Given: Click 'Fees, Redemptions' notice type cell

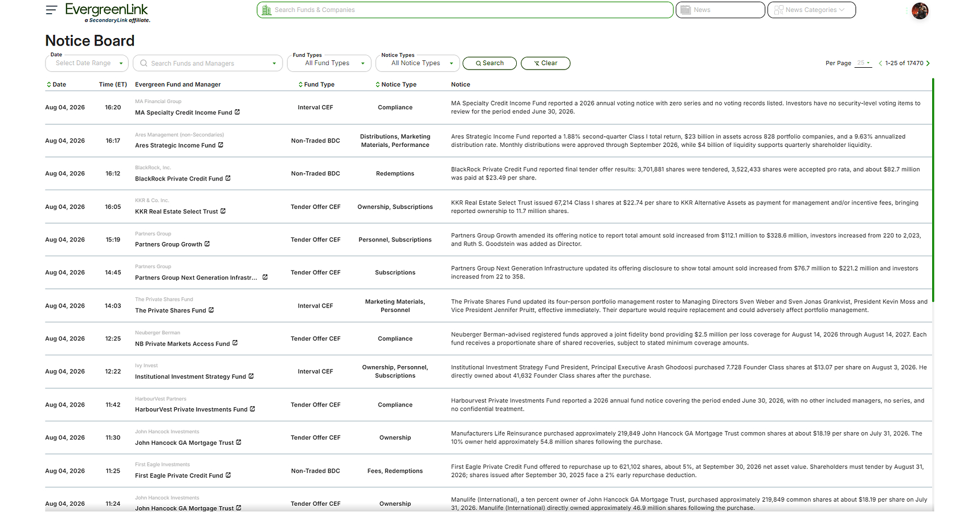Looking at the screenshot, I should click(x=395, y=471).
